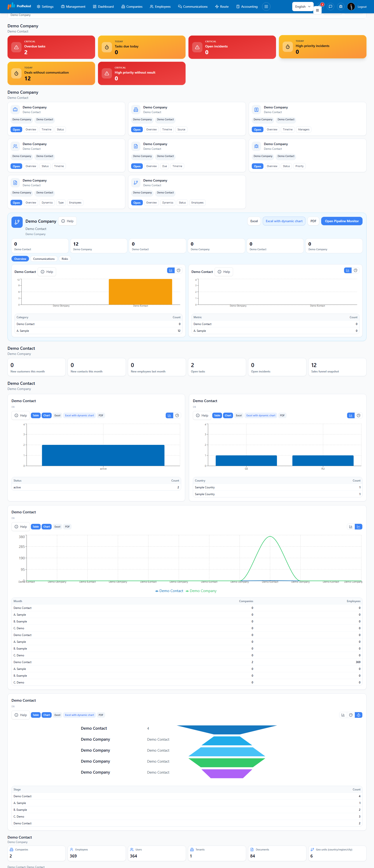
Task: Click timer icon on Tasks due today card
Action: (107, 47)
